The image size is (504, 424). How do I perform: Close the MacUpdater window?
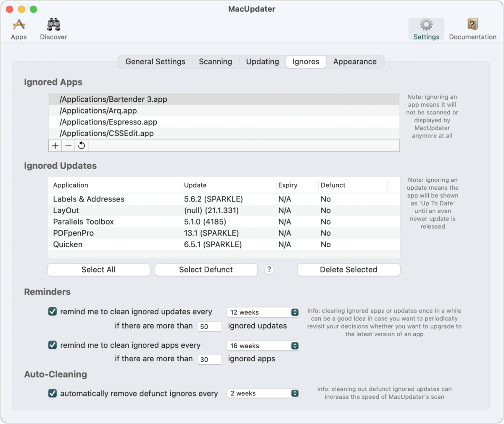10,9
